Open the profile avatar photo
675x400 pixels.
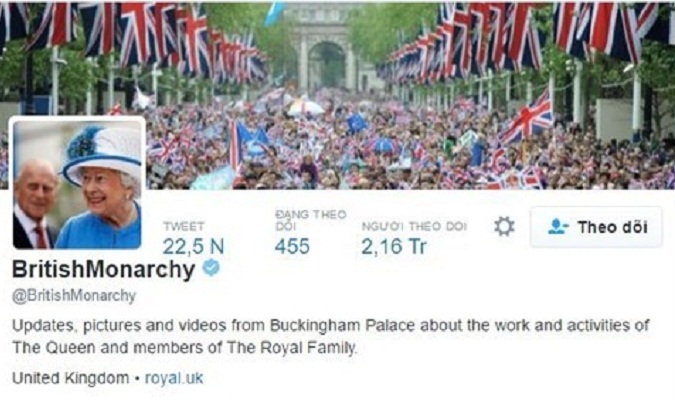pyautogui.click(x=77, y=184)
